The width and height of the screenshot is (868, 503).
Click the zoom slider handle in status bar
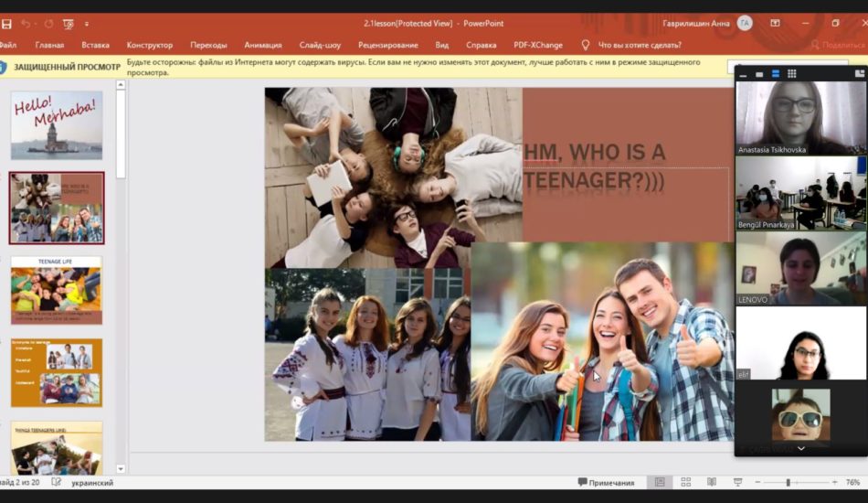point(788,482)
